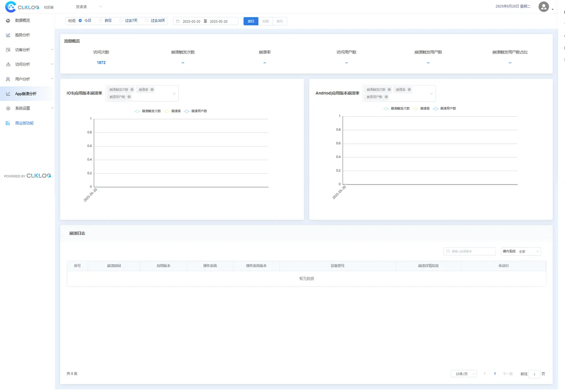
Task: Toggle 崩溃用户数 legend in the Andriod chart
Action: pyautogui.click(x=444, y=109)
